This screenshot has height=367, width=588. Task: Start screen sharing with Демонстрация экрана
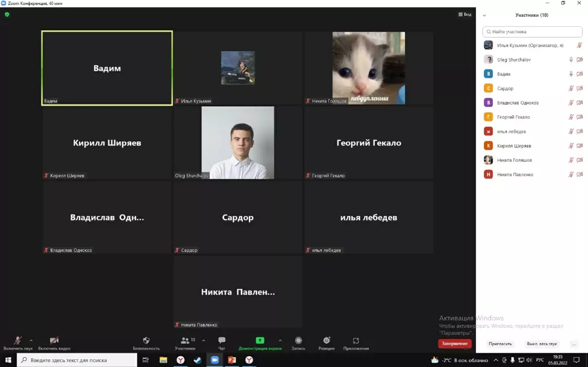tap(260, 341)
